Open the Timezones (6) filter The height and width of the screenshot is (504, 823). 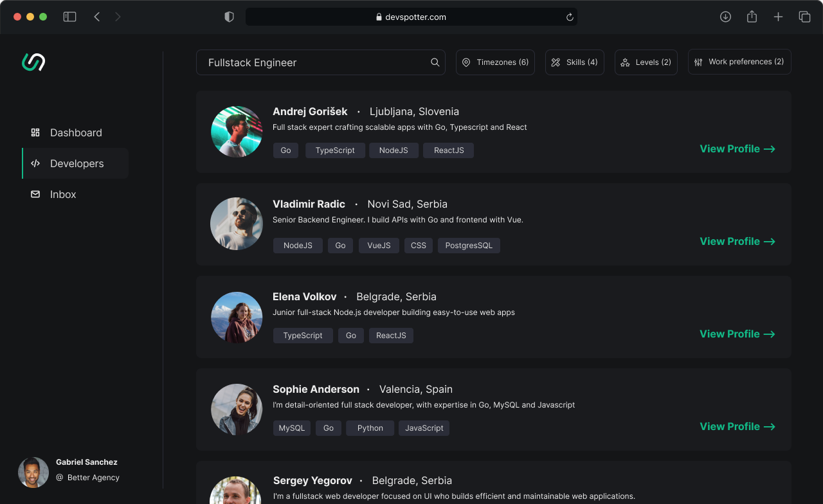495,62
